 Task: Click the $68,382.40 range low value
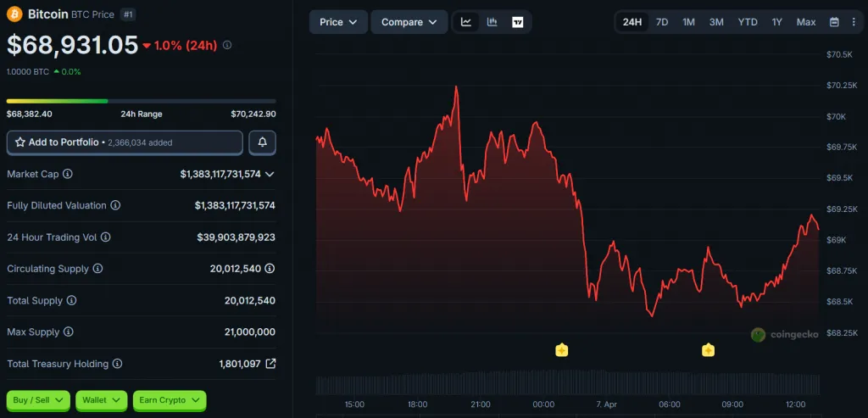[30, 114]
